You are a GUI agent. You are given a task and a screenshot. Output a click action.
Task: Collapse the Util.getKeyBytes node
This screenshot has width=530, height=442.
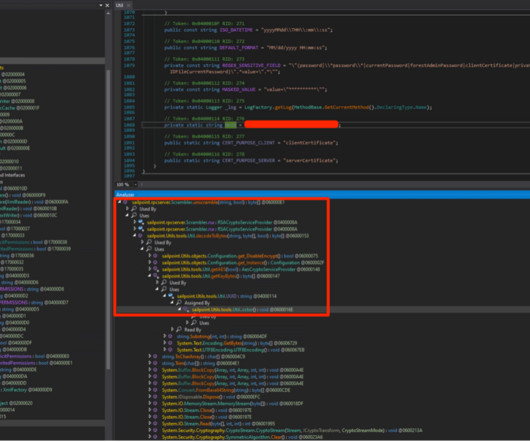(149, 276)
